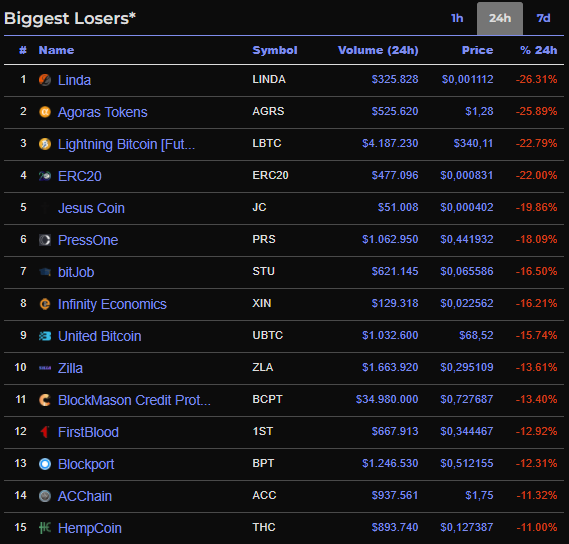Sort by the Name column header
This screenshot has width=569, height=544.
point(56,50)
